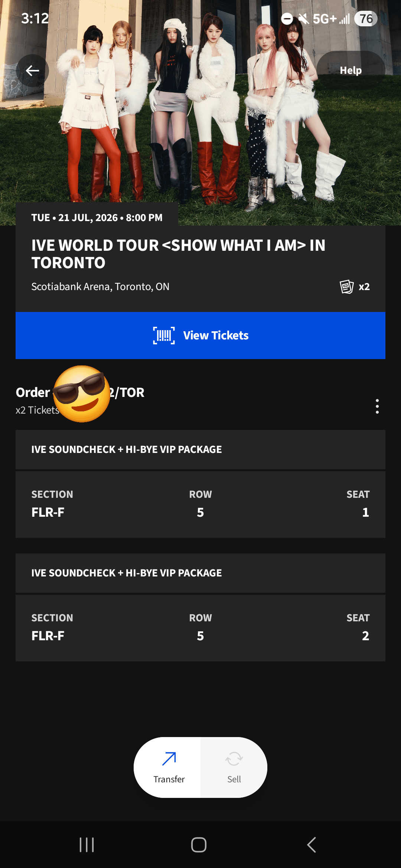
Task: Tap the ticket count icon
Action: (x=347, y=287)
